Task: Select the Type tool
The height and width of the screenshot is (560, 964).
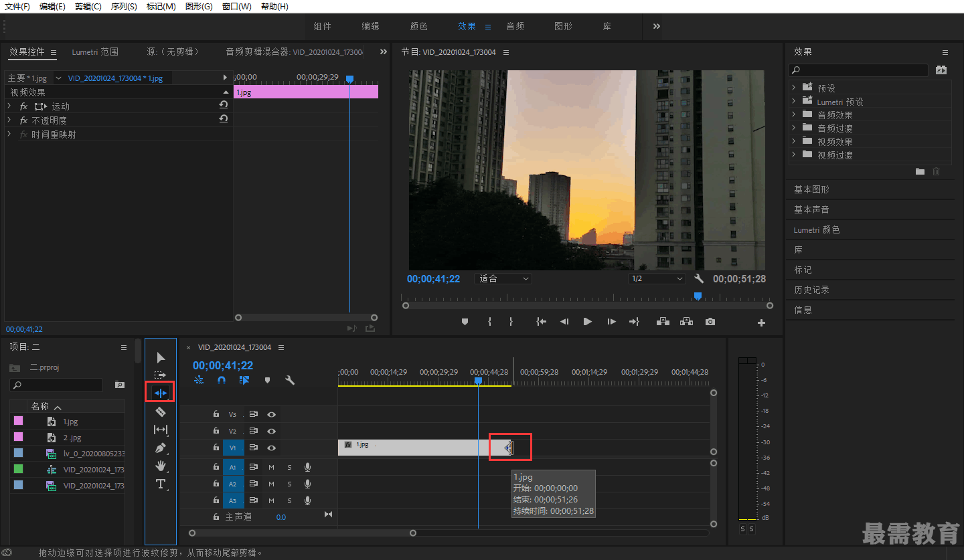Action: (x=161, y=484)
